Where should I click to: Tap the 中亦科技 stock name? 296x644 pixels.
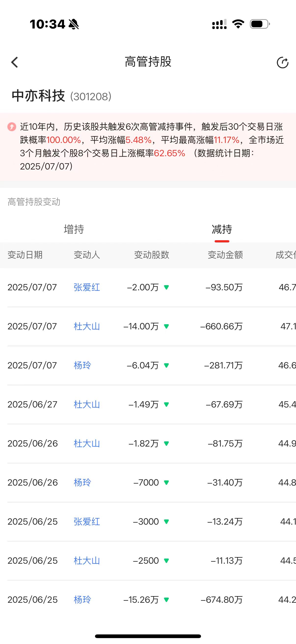click(x=38, y=96)
